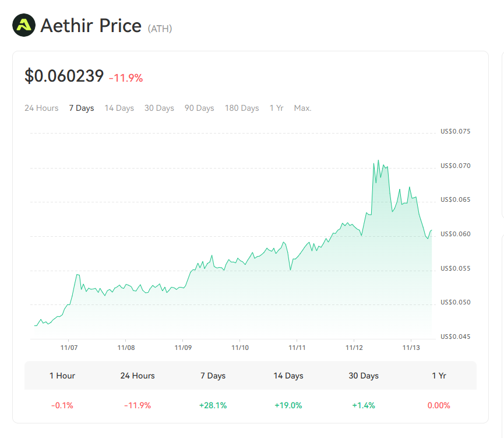
Task: Select the 14 Days chart range
Action: point(119,108)
